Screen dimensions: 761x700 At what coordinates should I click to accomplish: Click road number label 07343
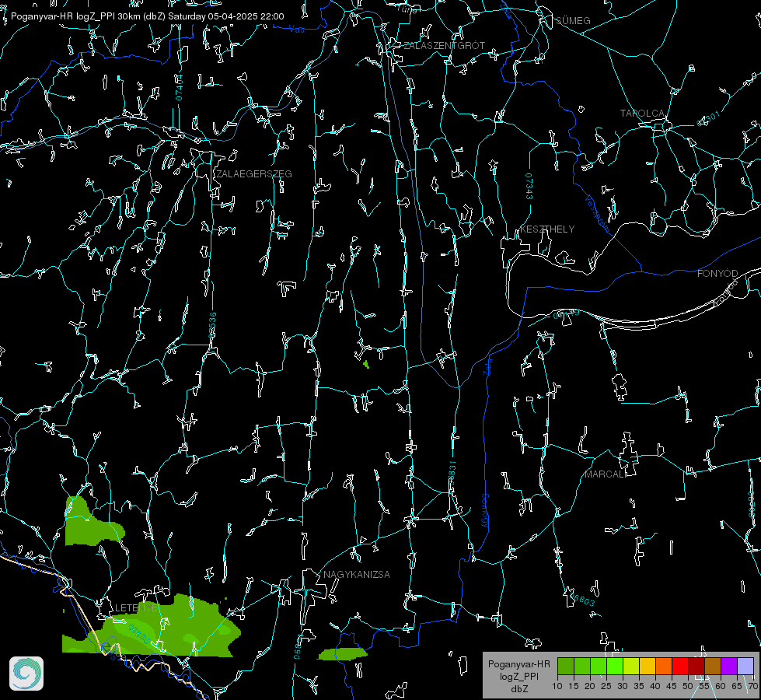(529, 186)
